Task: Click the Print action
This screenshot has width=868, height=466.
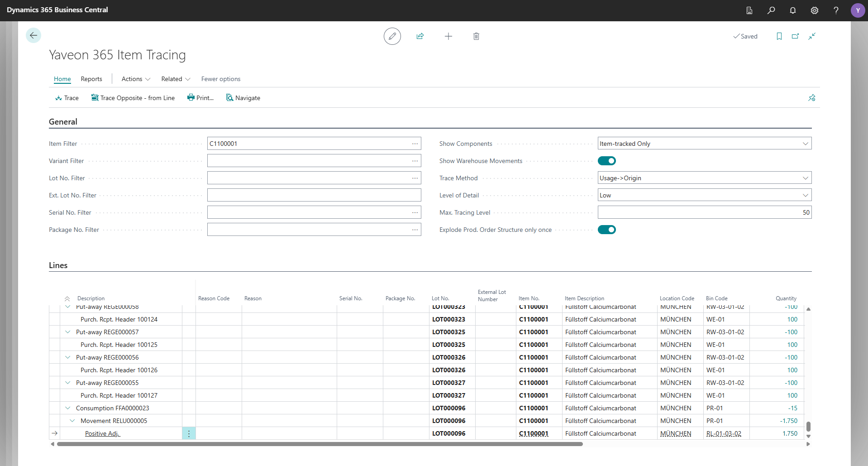Action: coord(200,97)
